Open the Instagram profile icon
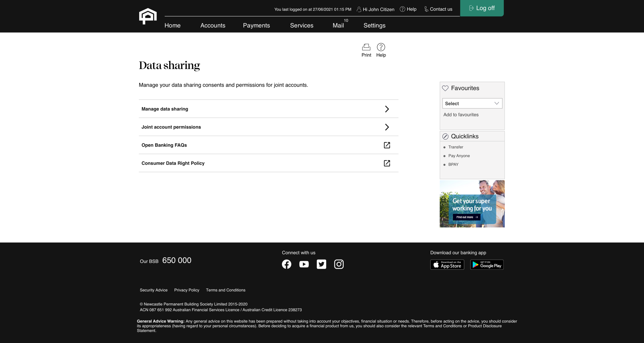 coord(339,264)
